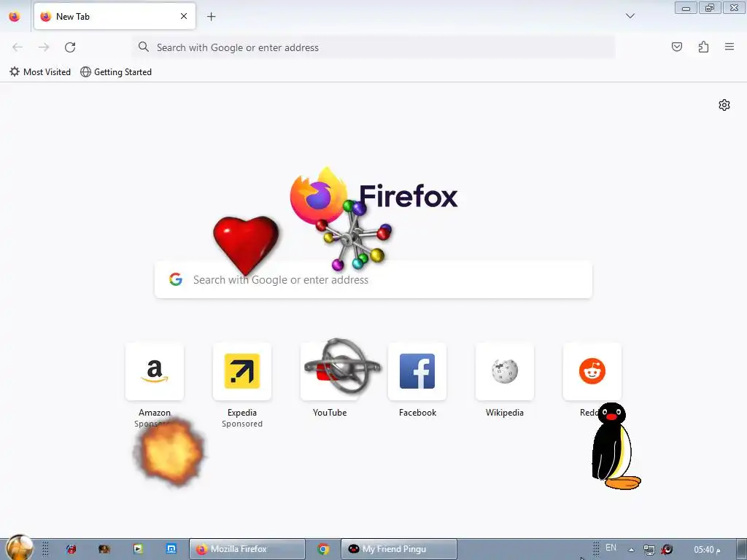Click the blue quick launch icon
Viewport: 747px width, 560px height.
pos(171,549)
